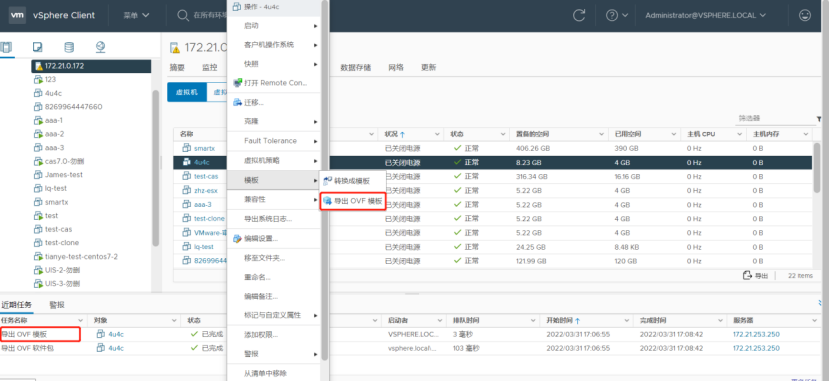Click the refresh icon in top bar
Viewport: 829px width, 382px height.
579,15
